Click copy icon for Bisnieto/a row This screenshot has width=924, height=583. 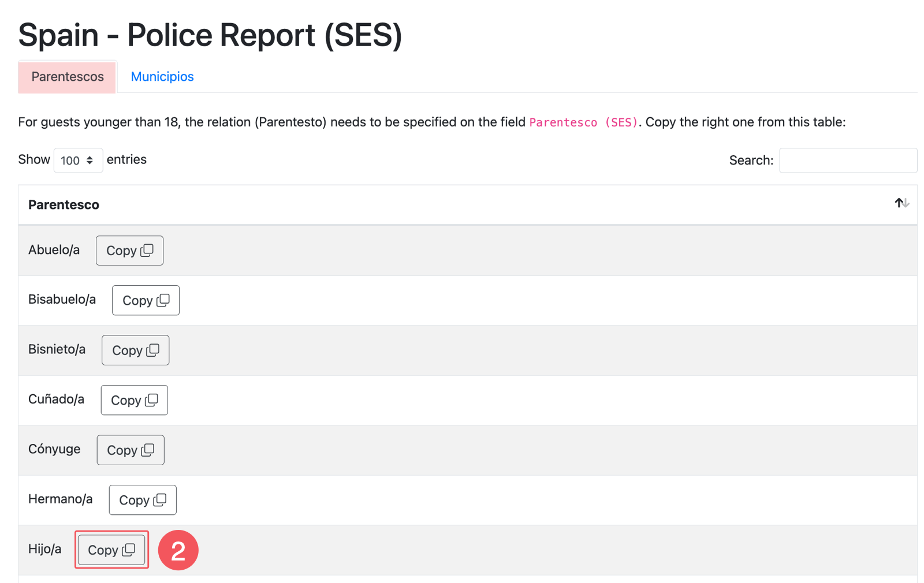point(153,350)
